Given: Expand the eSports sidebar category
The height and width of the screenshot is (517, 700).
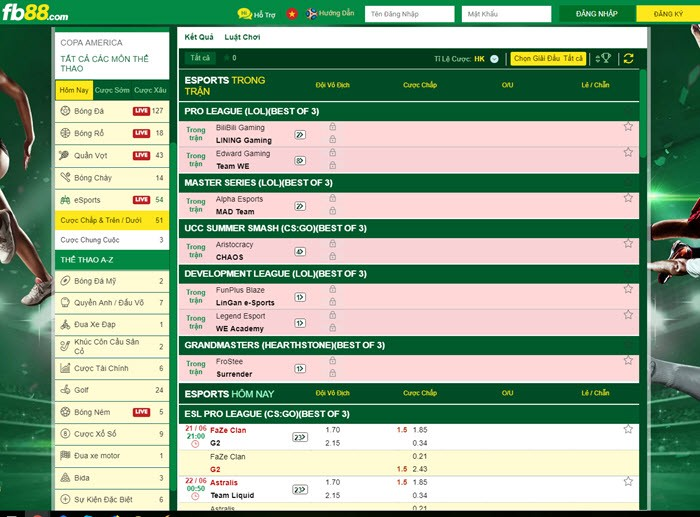Looking at the screenshot, I should [x=112, y=200].
